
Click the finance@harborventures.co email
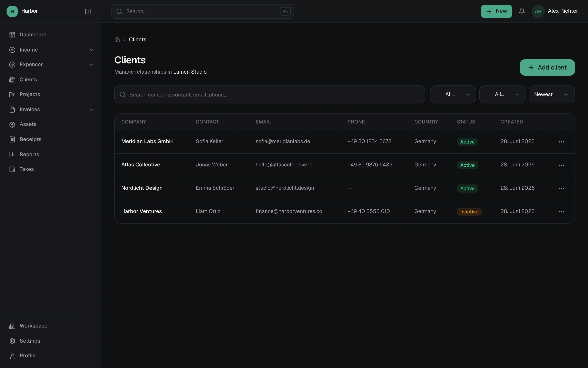click(x=289, y=211)
